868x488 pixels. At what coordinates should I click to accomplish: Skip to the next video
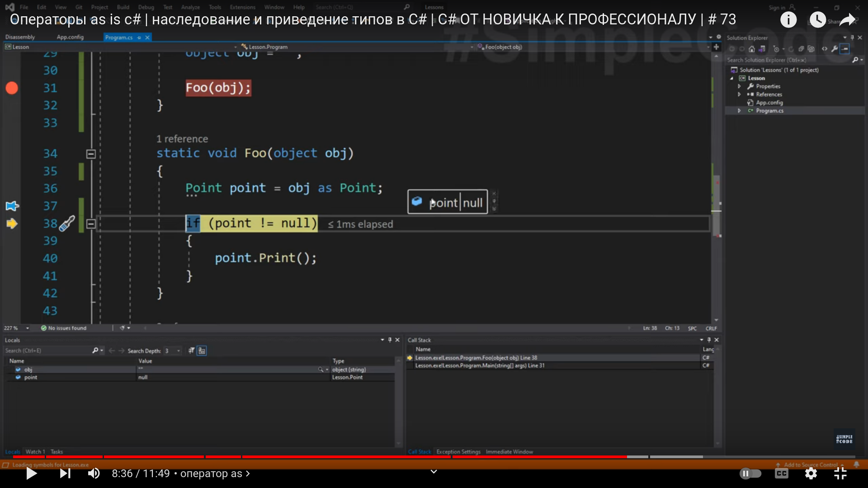click(x=65, y=474)
